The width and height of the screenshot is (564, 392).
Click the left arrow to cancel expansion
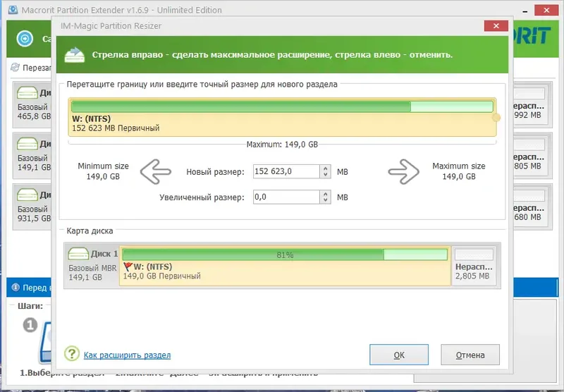pos(155,172)
